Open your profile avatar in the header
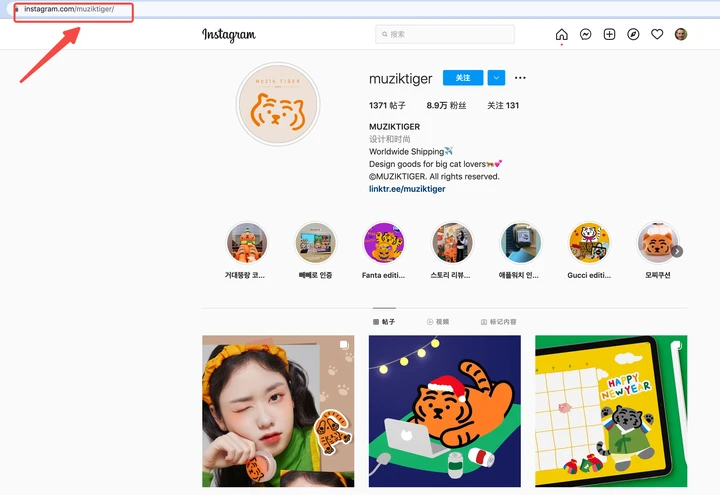 [681, 34]
